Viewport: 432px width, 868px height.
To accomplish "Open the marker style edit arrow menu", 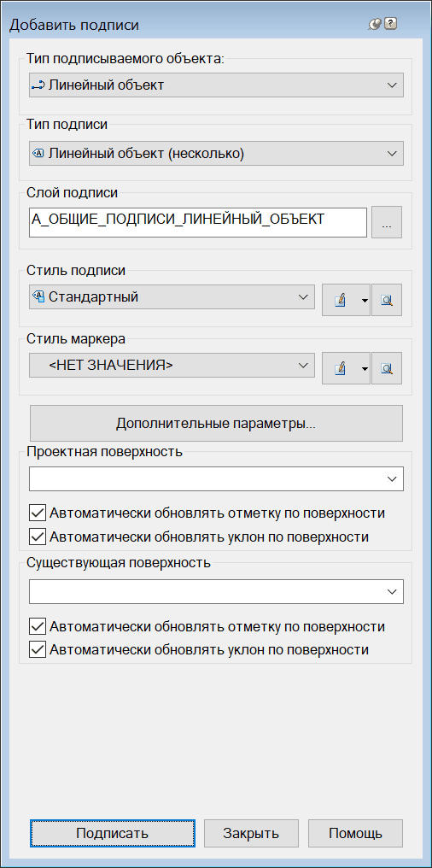I will coord(365,369).
